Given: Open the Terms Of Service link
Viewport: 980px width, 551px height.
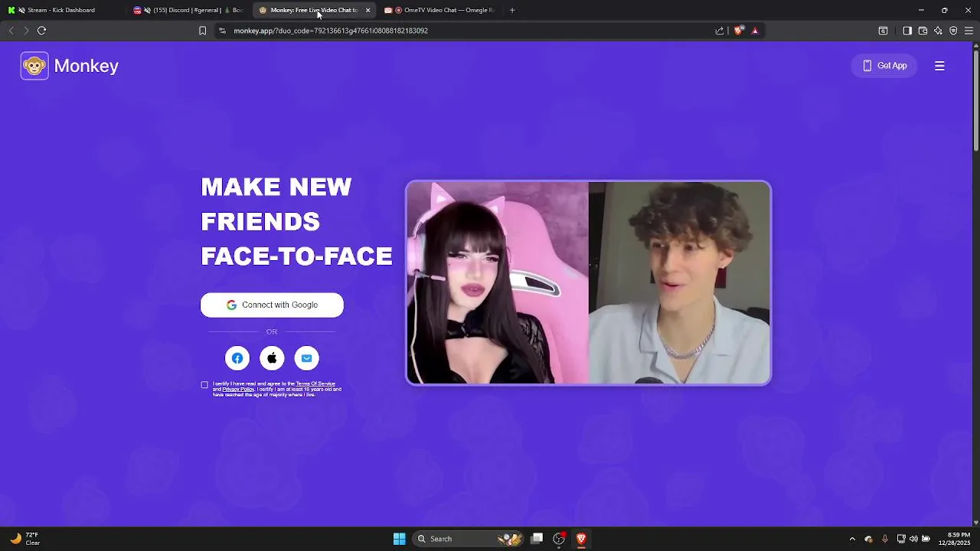Looking at the screenshot, I should pos(315,383).
